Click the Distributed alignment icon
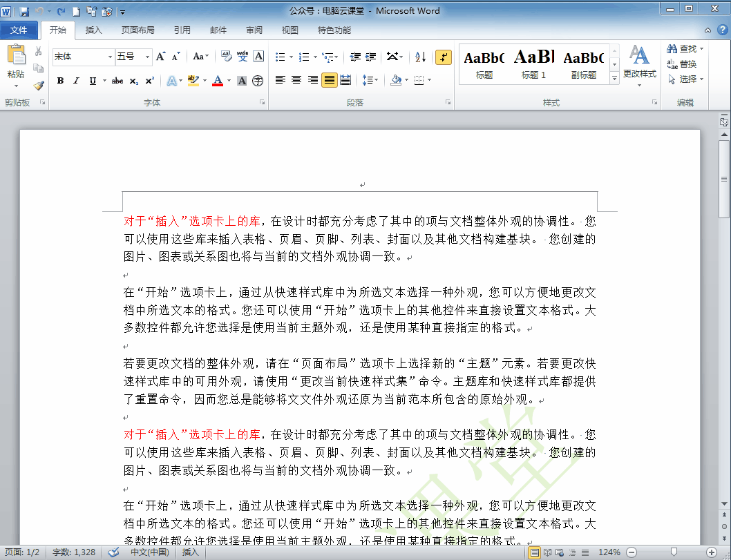This screenshot has height=560, width=731. click(345, 80)
